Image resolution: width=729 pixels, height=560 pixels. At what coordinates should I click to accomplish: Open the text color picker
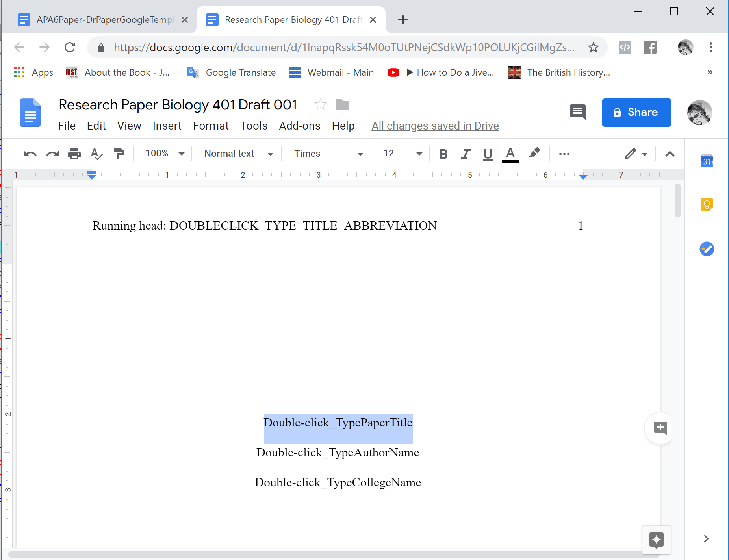click(x=510, y=154)
